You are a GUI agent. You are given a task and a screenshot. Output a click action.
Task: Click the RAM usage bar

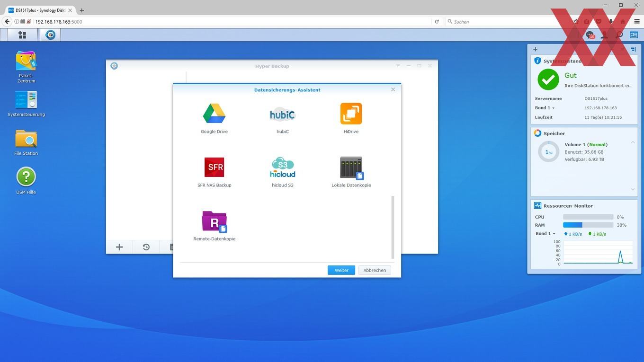(588, 225)
